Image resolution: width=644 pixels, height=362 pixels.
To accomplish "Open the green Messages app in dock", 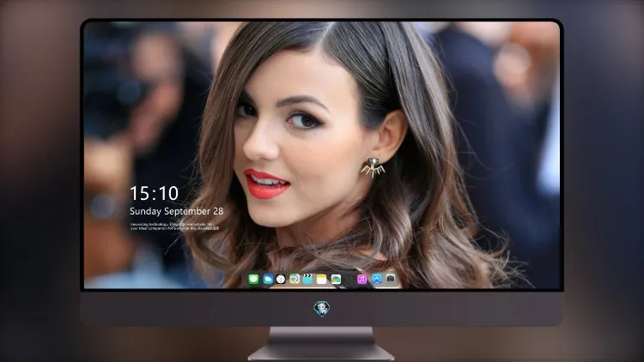I will [253, 280].
